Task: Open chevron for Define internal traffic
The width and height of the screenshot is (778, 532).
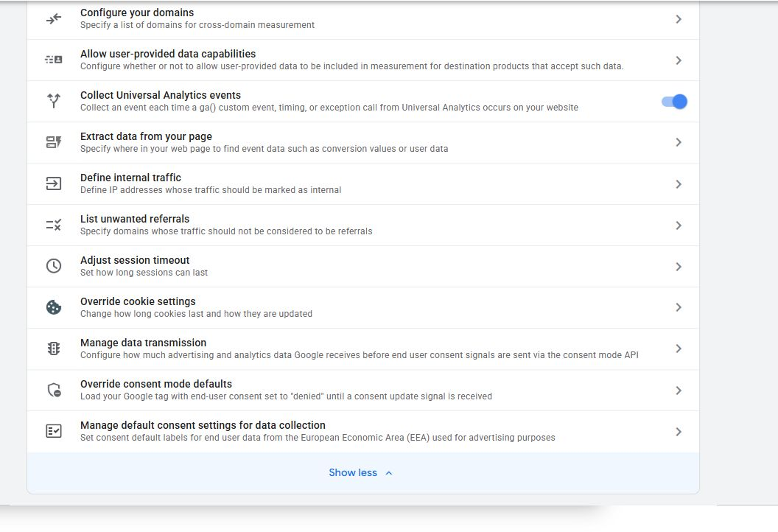Action: 679,184
